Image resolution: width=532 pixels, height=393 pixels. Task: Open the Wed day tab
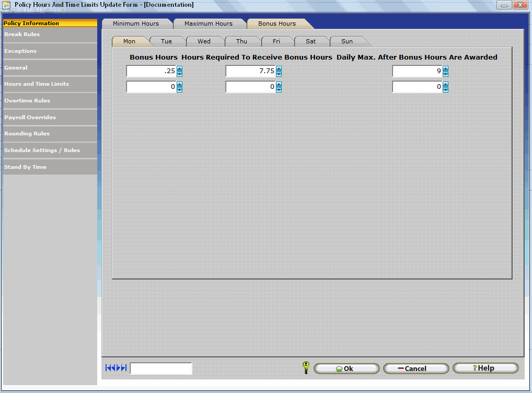pyautogui.click(x=204, y=41)
